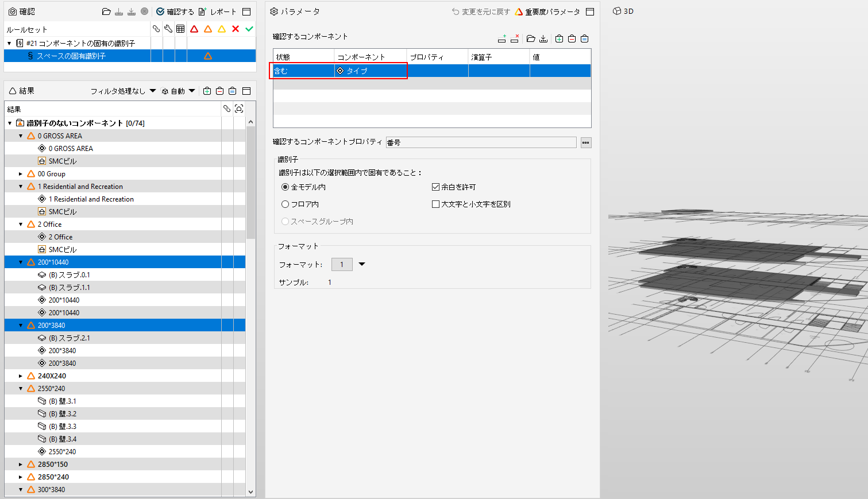Switch to the 3D view tab
The image size is (868, 499).
click(x=623, y=11)
